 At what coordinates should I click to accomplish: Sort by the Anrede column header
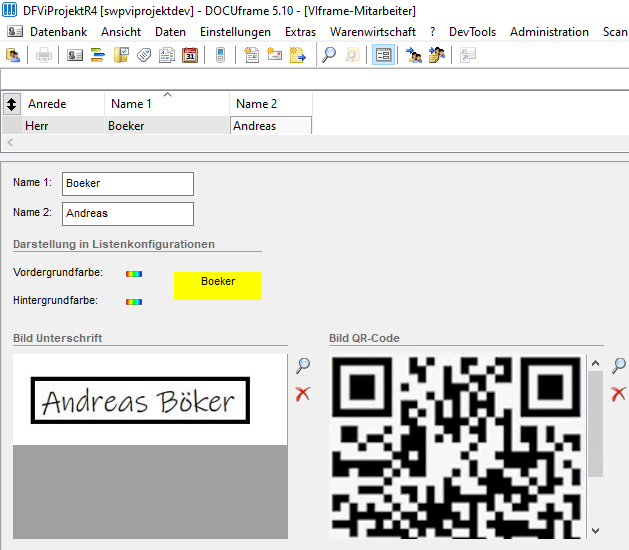coord(63,104)
